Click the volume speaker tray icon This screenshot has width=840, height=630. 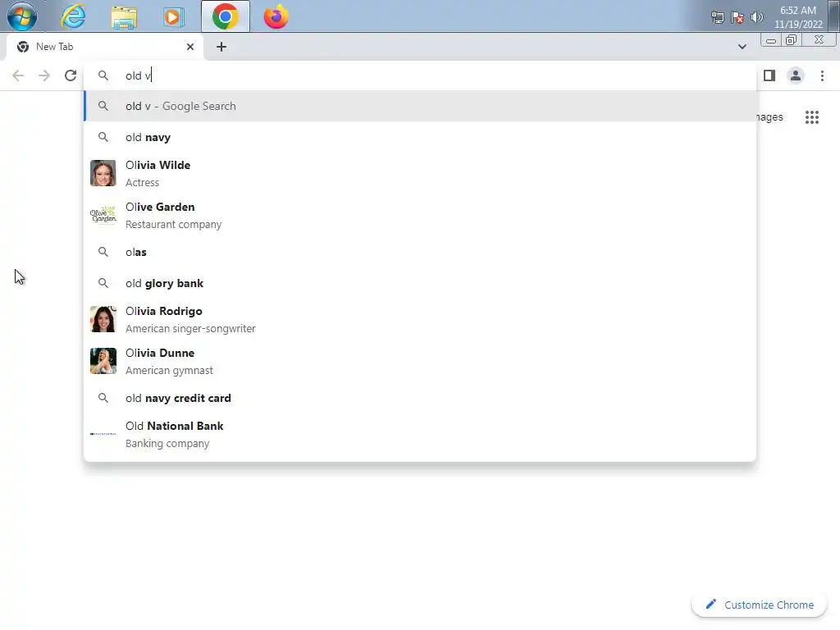pyautogui.click(x=756, y=17)
